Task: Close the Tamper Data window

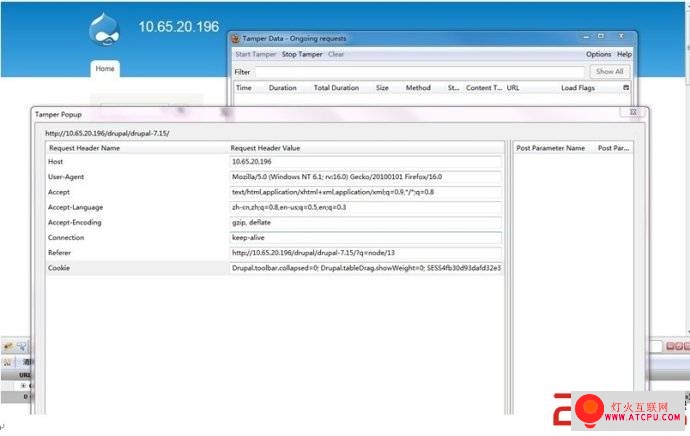Action: (x=621, y=37)
